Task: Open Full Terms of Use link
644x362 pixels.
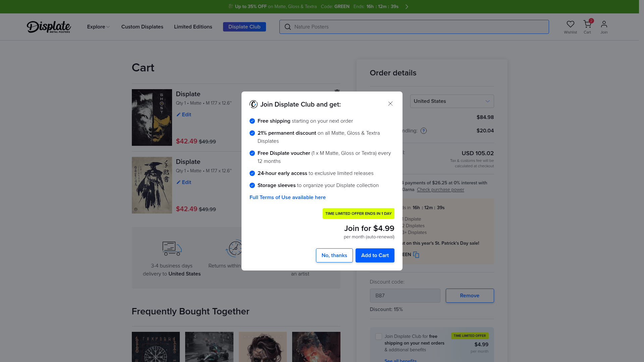Action: 287,197
